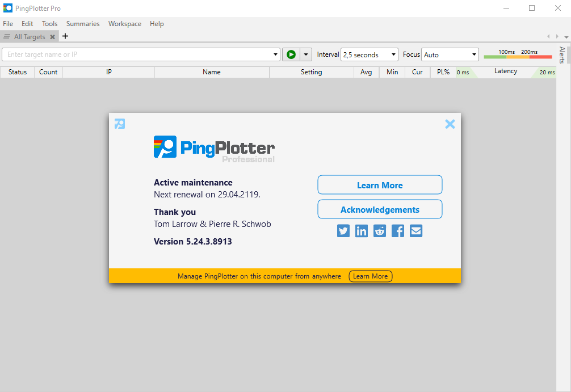571x392 pixels.
Task: Click the 20 ms latency scale marker
Action: (547, 73)
